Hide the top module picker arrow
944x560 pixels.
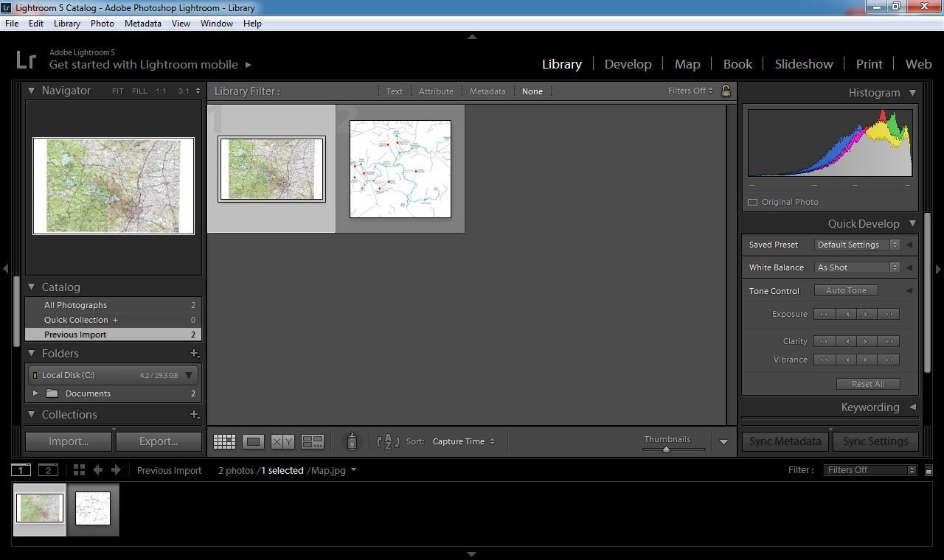pyautogui.click(x=472, y=36)
